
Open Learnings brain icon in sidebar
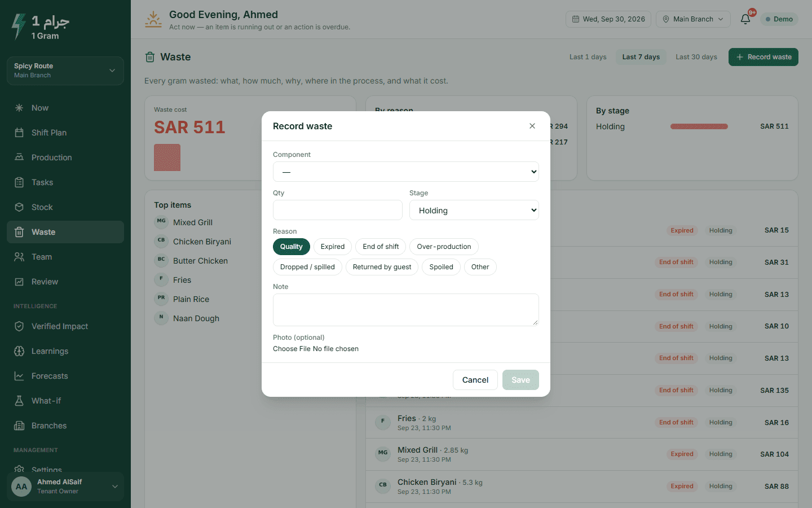click(x=19, y=351)
